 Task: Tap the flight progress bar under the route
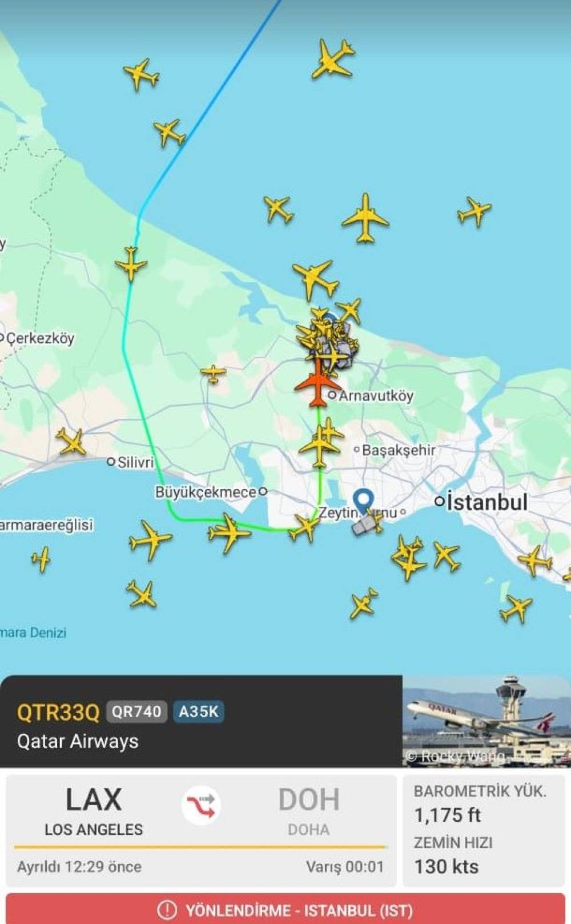[200, 847]
